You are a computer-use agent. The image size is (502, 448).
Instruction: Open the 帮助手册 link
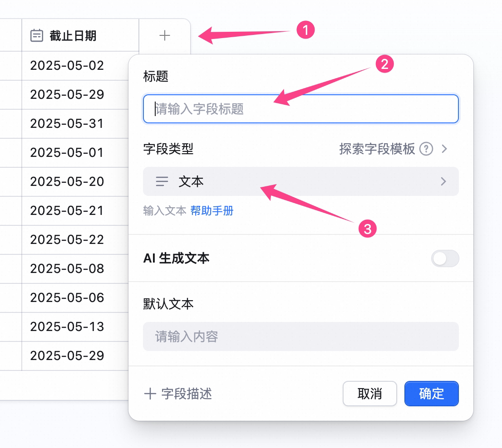[x=212, y=211]
